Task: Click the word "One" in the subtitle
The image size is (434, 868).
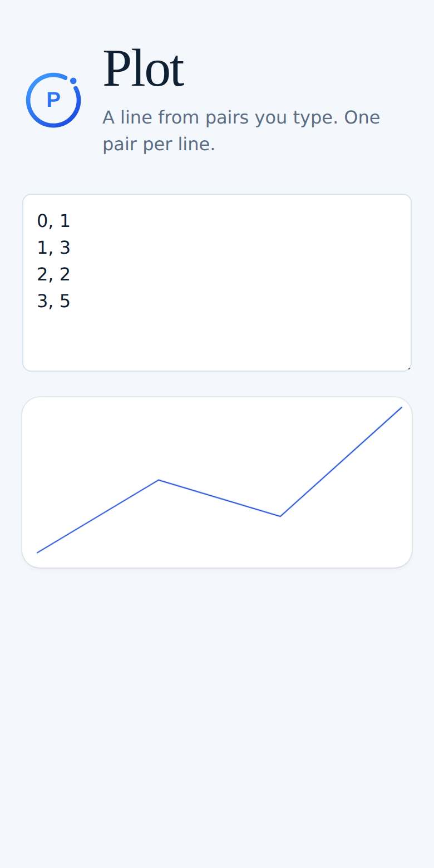Action: click(362, 118)
